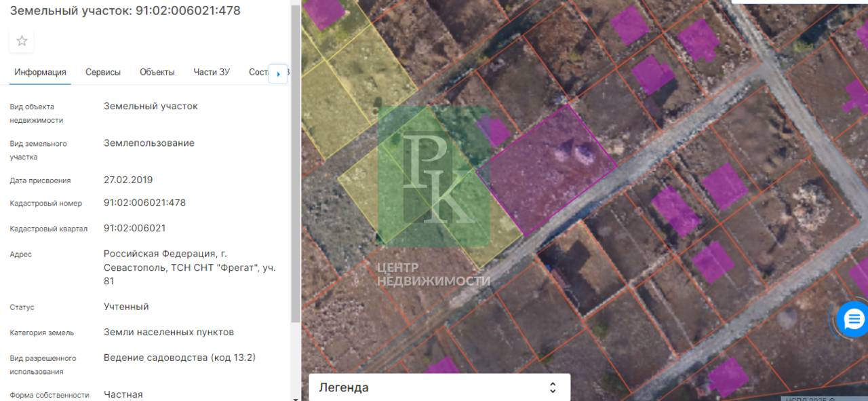Click the РК Центр Недвижимости watermark logo
Viewport: 868px width, 401px height.
pos(434,197)
